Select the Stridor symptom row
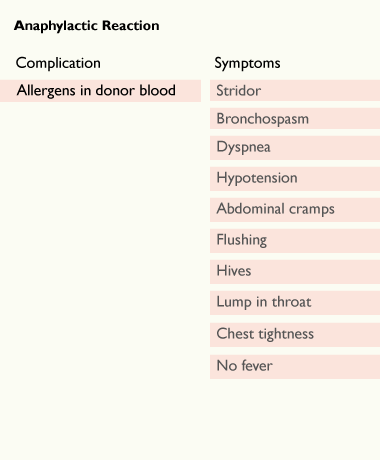 pyautogui.click(x=295, y=90)
